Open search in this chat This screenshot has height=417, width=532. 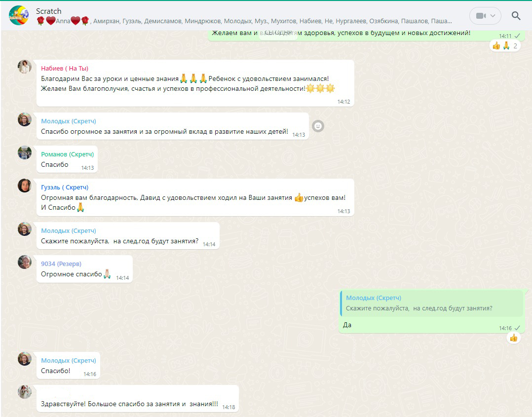(x=516, y=16)
